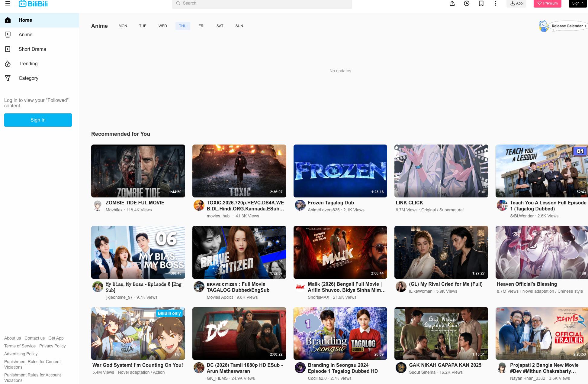
Task: Open watch history clock icon
Action: pyautogui.click(x=467, y=3)
